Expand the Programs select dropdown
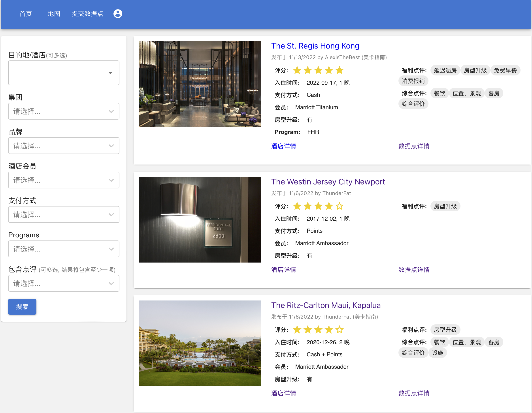This screenshot has width=532, height=413. [x=64, y=249]
